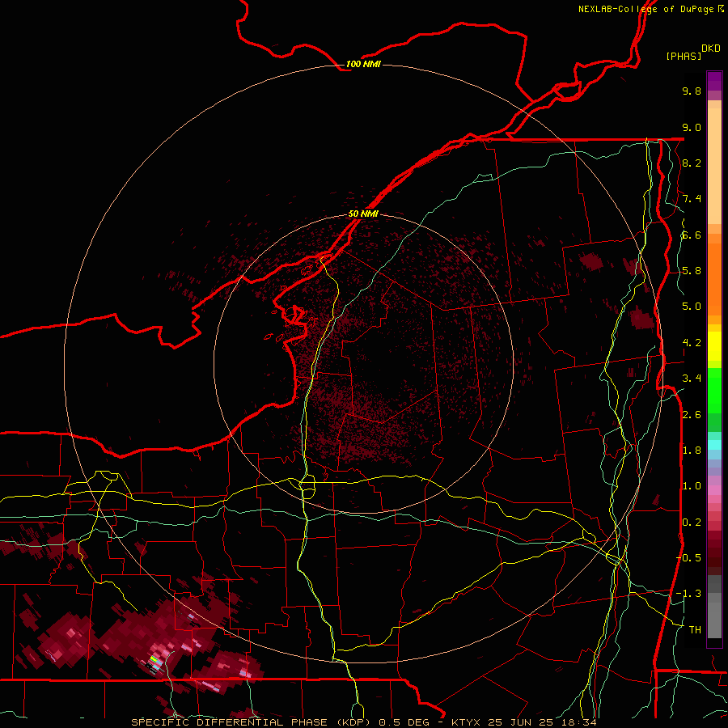Screen dimensions: 728x728
Task: Click the bright green color bar segment
Action: tap(714, 390)
